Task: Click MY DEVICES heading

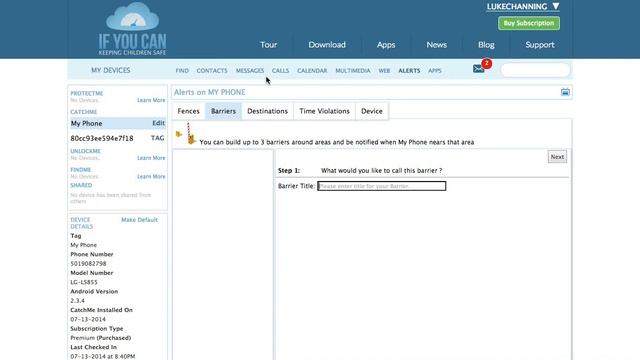Action: [111, 70]
